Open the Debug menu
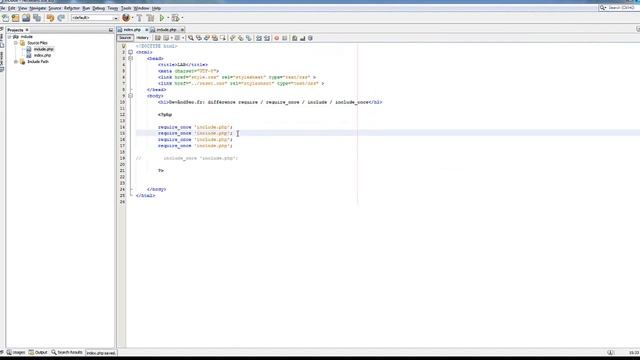 pos(99,8)
